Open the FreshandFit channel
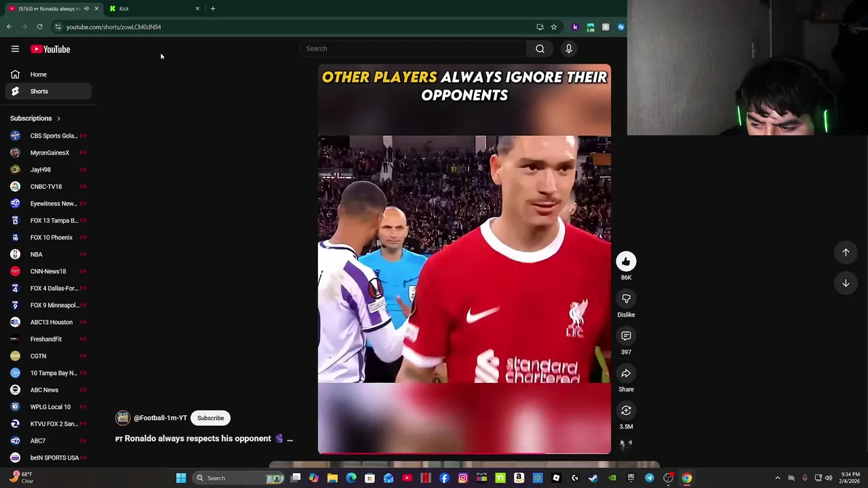868x488 pixels. point(47,339)
